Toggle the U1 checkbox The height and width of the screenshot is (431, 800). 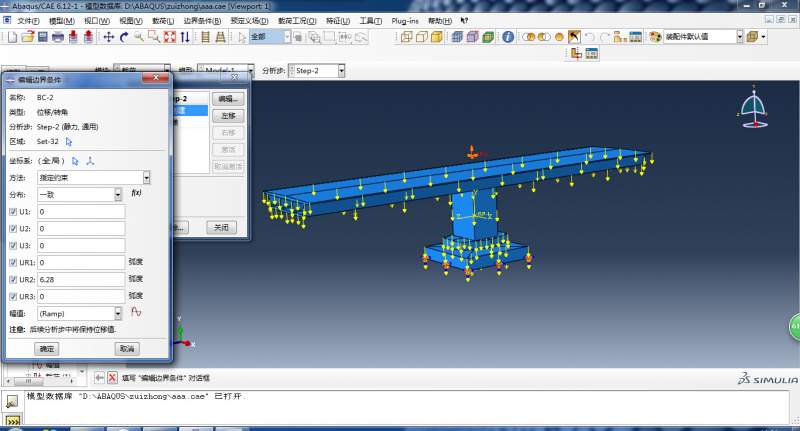click(x=13, y=212)
